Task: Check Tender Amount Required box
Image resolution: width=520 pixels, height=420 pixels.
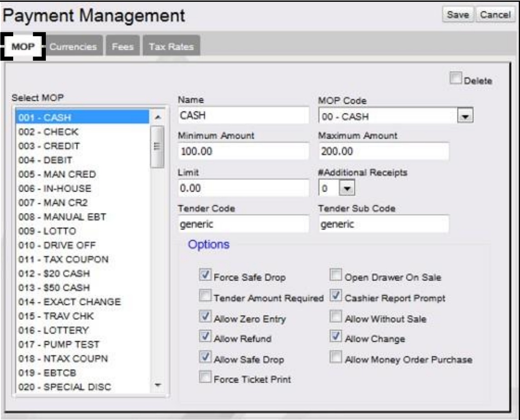Action: [x=205, y=295]
